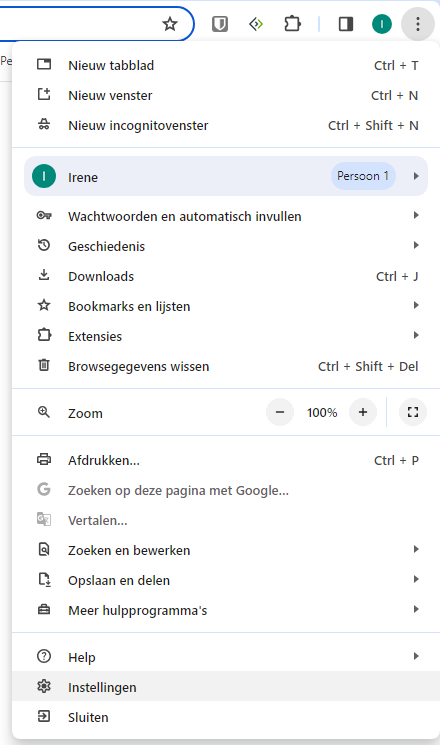Click the Google G icon
This screenshot has height=745, width=440.
[x=44, y=489]
